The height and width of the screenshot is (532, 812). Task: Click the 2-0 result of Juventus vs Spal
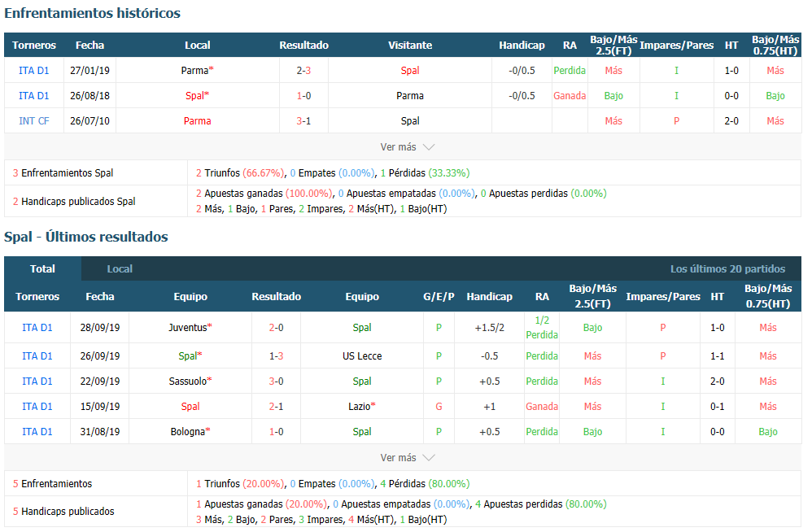click(276, 328)
